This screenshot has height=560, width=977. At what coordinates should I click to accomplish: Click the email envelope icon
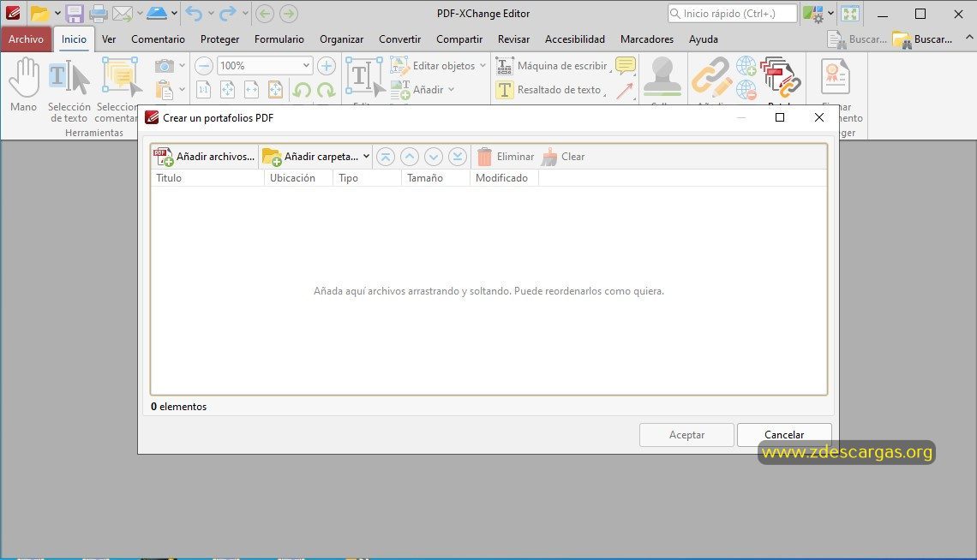pos(122,13)
